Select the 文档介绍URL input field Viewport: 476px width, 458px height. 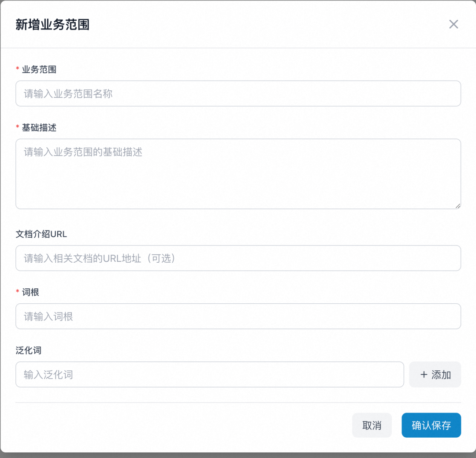tap(238, 258)
